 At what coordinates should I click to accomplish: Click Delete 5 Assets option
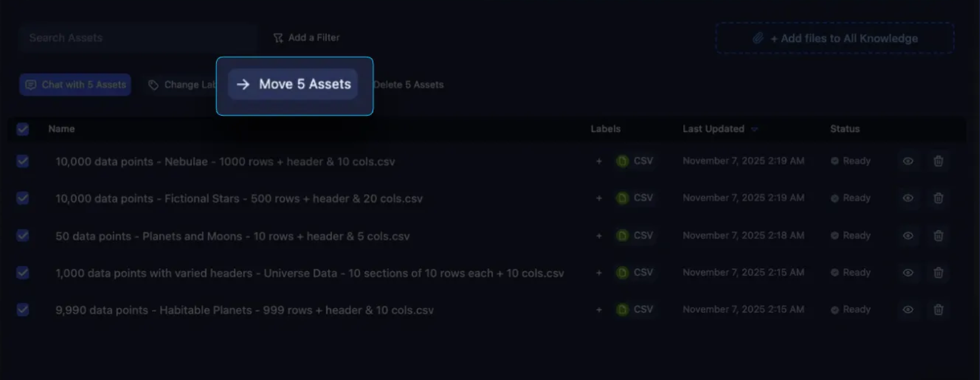pos(409,84)
